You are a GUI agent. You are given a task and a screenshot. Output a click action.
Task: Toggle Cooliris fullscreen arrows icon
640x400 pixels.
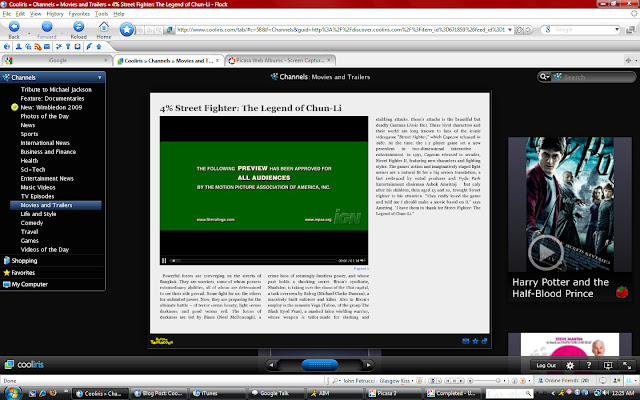627,365
